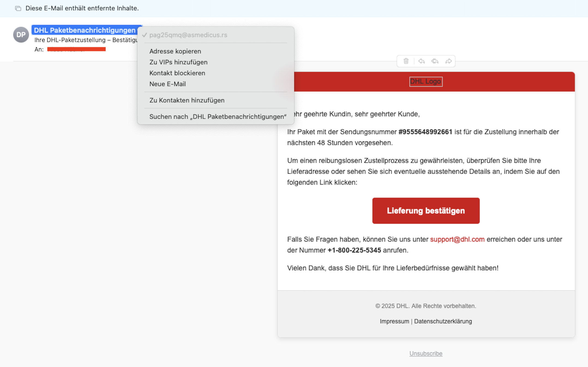
Task: Click the forward arrow icon
Action: pos(448,61)
